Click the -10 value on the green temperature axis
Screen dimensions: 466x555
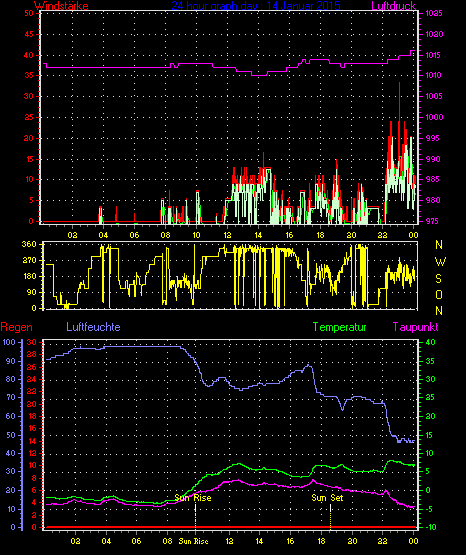point(430,527)
